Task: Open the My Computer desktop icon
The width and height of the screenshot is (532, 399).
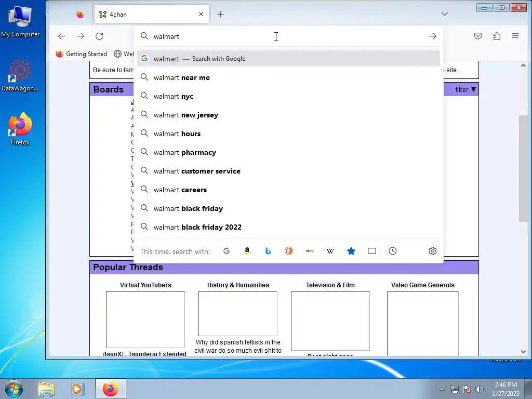Action: click(x=20, y=22)
